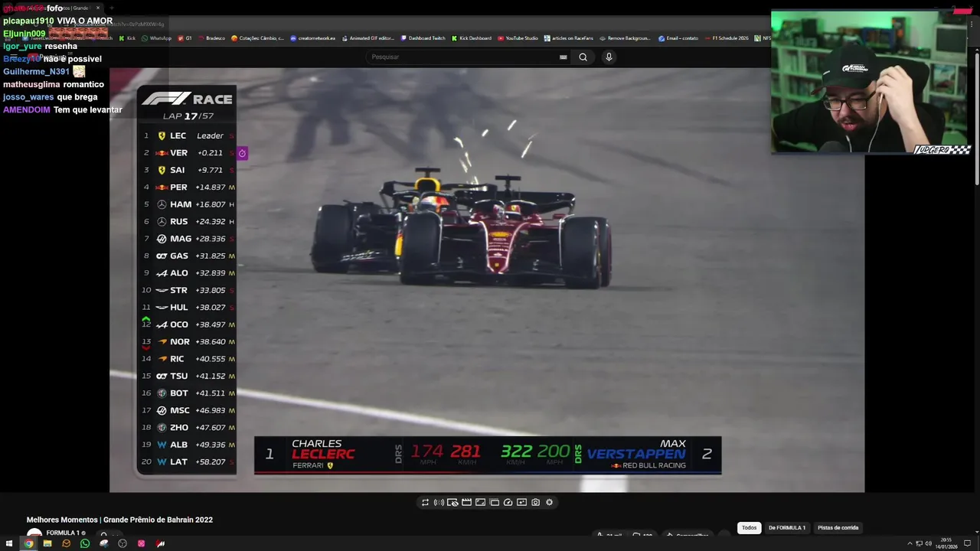Click the streamer webcam overlay
The image size is (980, 551).
click(x=871, y=82)
